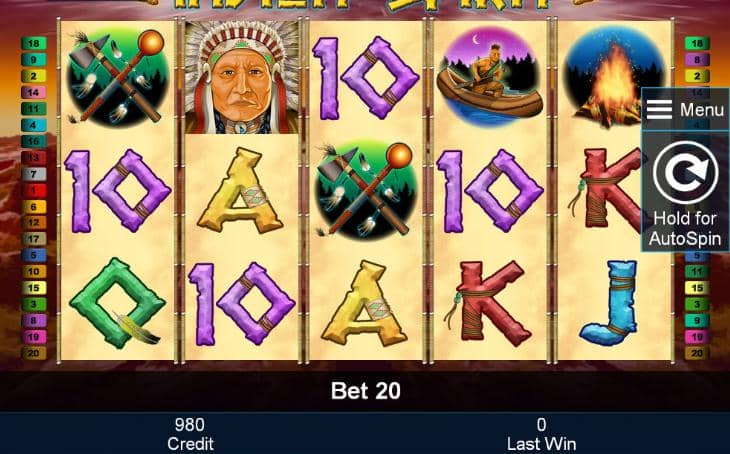Select the campfire symbol
The height and width of the screenshot is (454, 730).
[614, 77]
